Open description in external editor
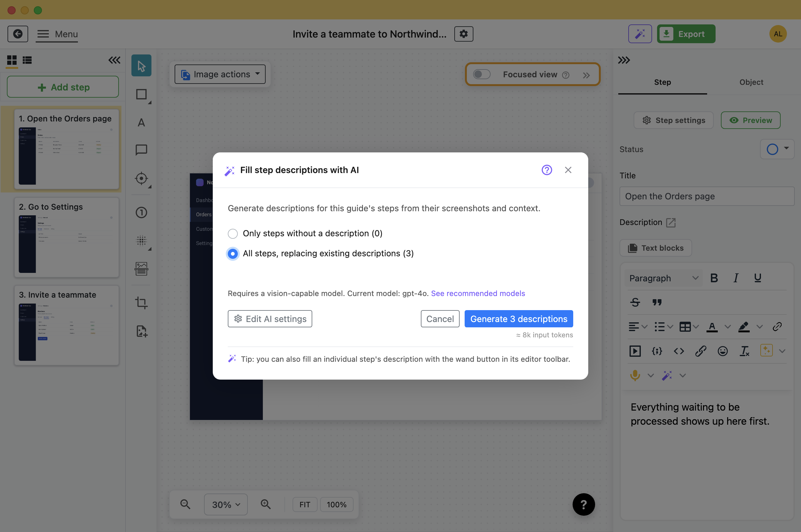801x532 pixels. click(x=671, y=223)
